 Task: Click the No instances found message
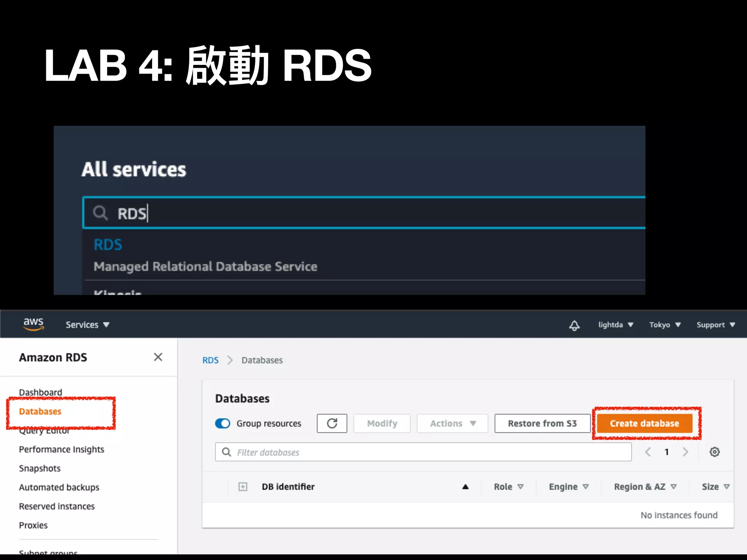coord(679,515)
